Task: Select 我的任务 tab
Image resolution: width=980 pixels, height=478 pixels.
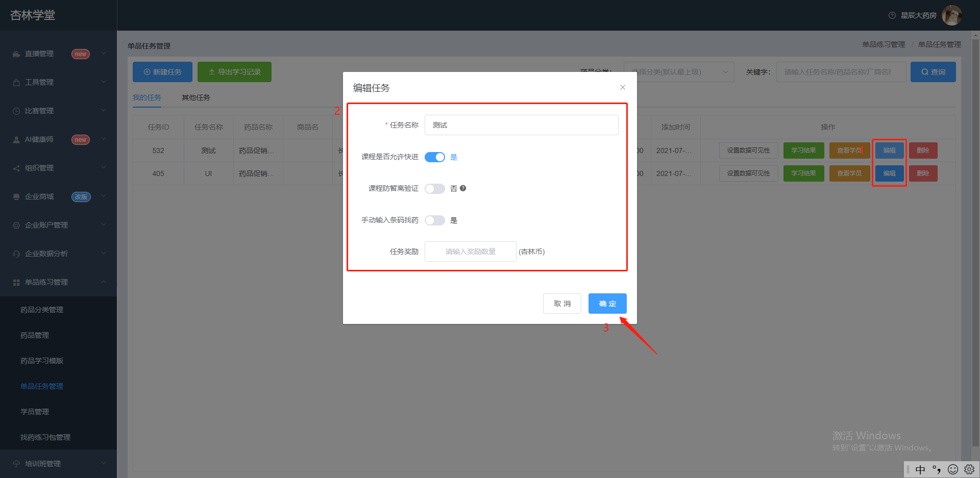Action: 147,97
